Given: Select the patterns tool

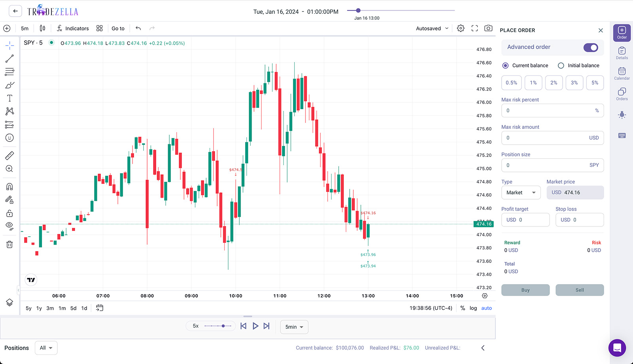Looking at the screenshot, I should point(9,111).
